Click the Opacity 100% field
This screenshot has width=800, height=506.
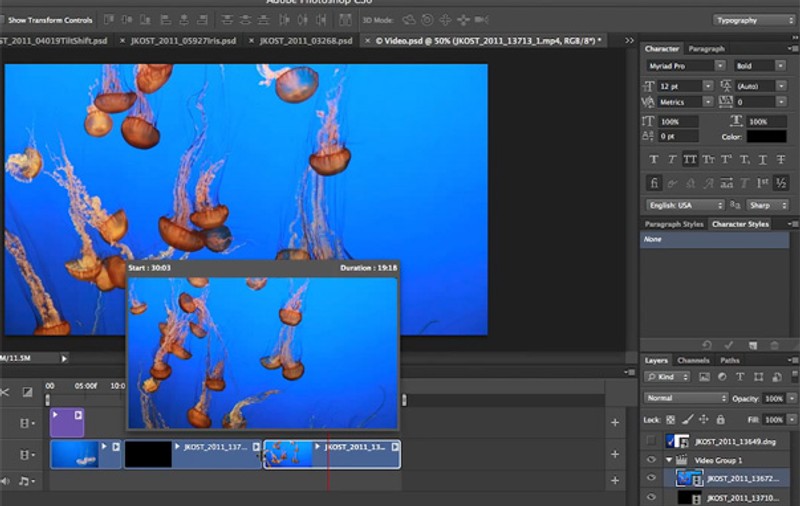coord(773,398)
